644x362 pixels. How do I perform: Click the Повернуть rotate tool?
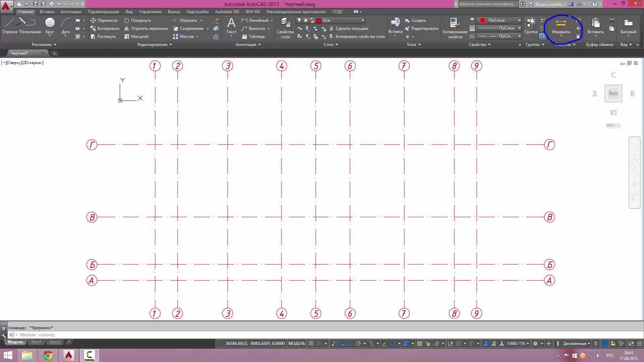[138, 20]
